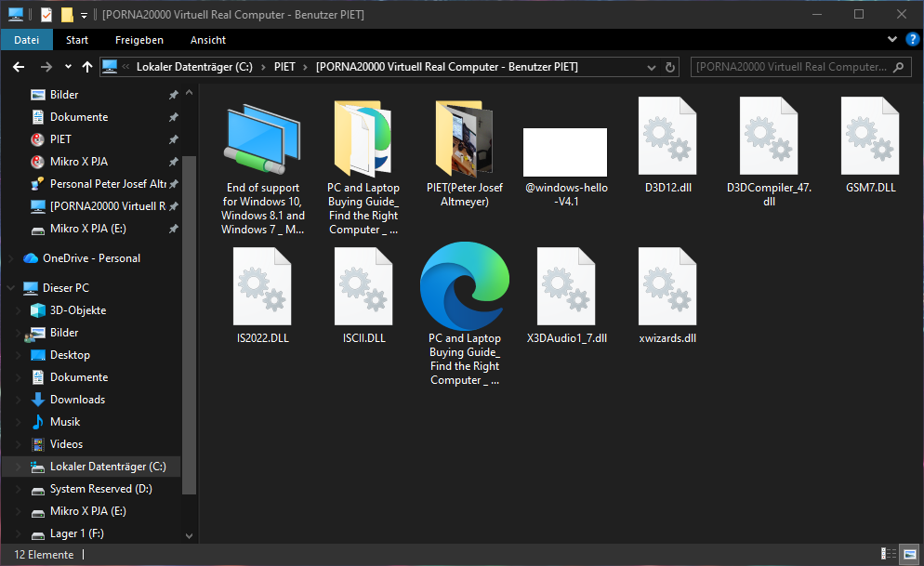Switch to details view layout
This screenshot has width=924, height=566.
pyautogui.click(x=889, y=554)
